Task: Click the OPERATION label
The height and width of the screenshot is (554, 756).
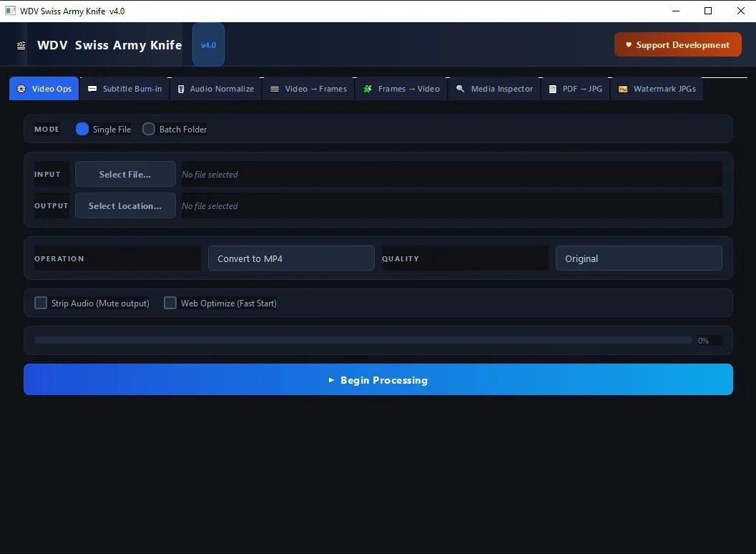Action: pyautogui.click(x=59, y=258)
